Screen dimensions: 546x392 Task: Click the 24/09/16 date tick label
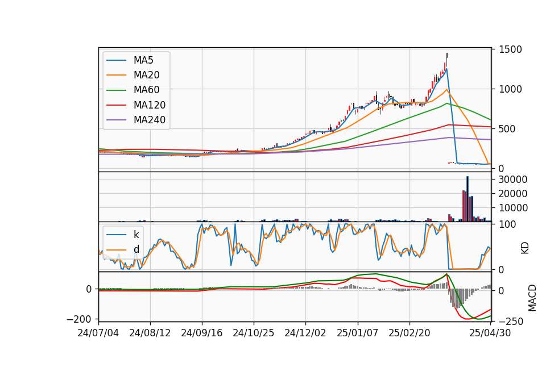[x=201, y=333]
